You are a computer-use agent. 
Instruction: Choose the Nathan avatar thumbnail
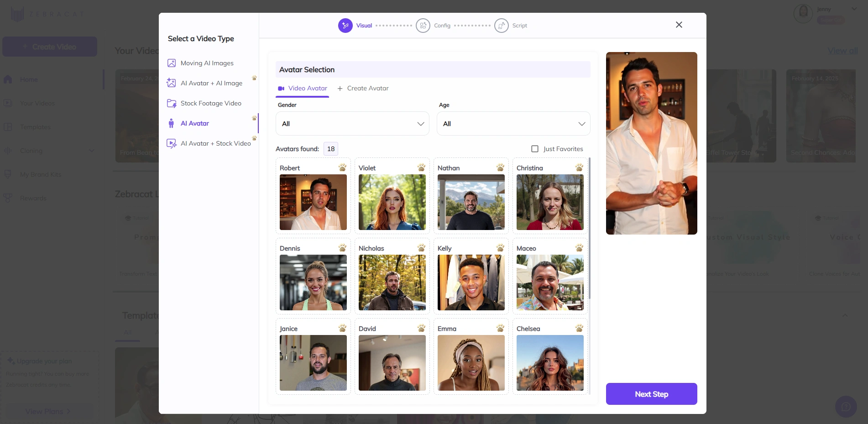[471, 202]
